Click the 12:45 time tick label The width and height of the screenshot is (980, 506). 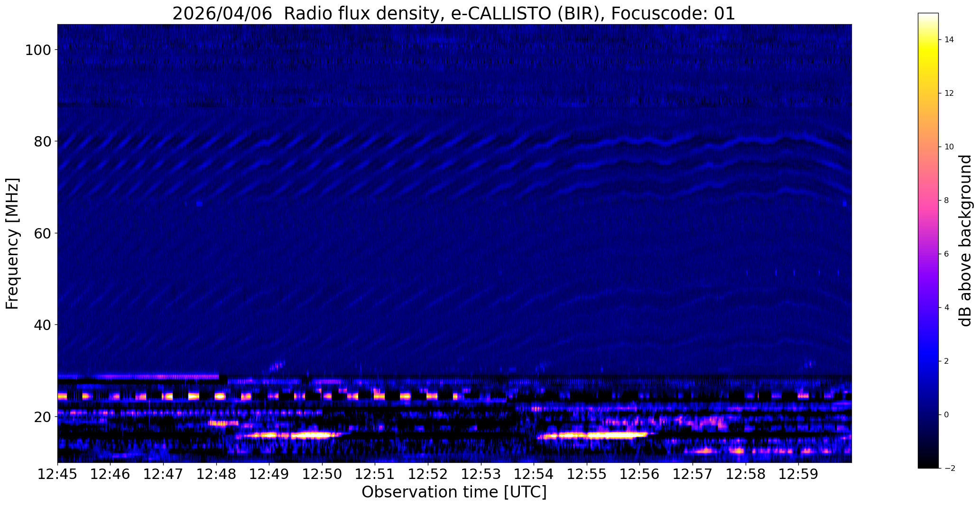58,474
